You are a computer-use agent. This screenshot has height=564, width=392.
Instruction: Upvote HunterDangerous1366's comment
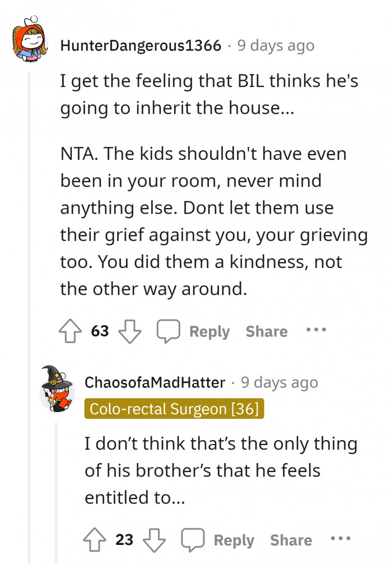[71, 331]
